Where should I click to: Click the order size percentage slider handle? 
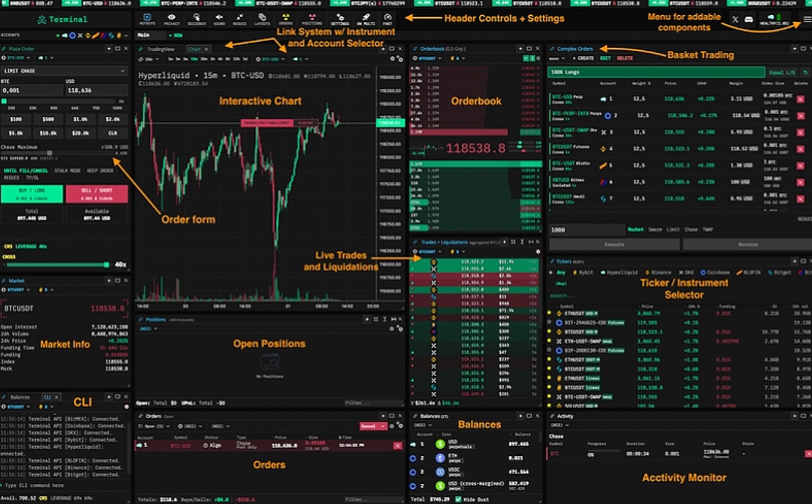[x=4, y=102]
